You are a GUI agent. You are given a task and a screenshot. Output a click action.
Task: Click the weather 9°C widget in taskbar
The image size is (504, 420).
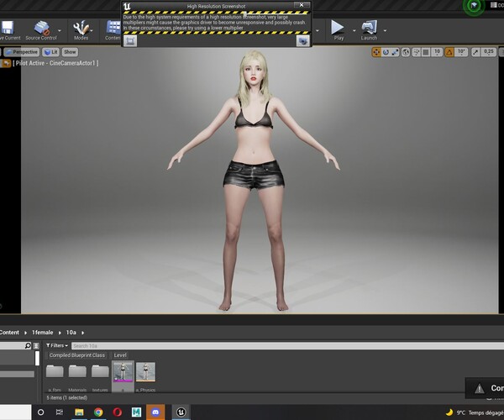(474, 412)
